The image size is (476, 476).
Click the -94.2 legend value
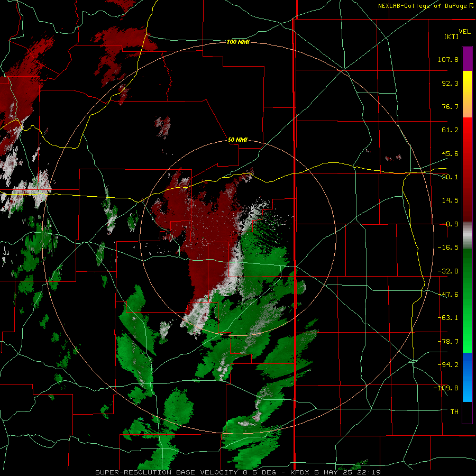click(448, 365)
